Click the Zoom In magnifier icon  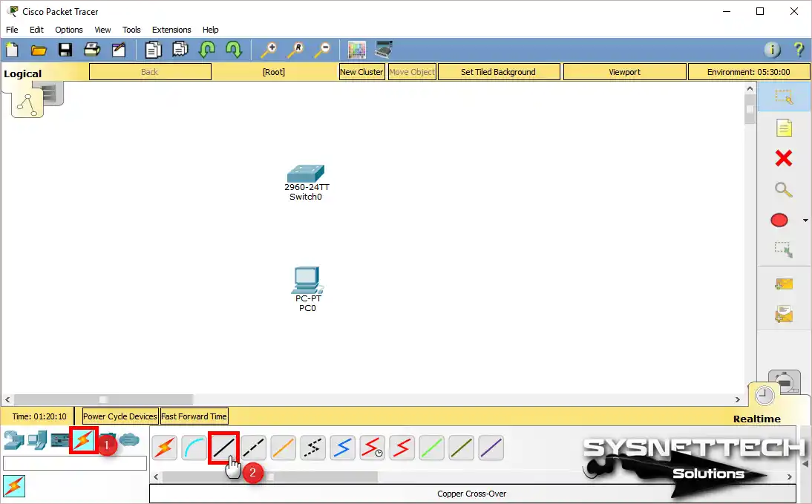[268, 50]
